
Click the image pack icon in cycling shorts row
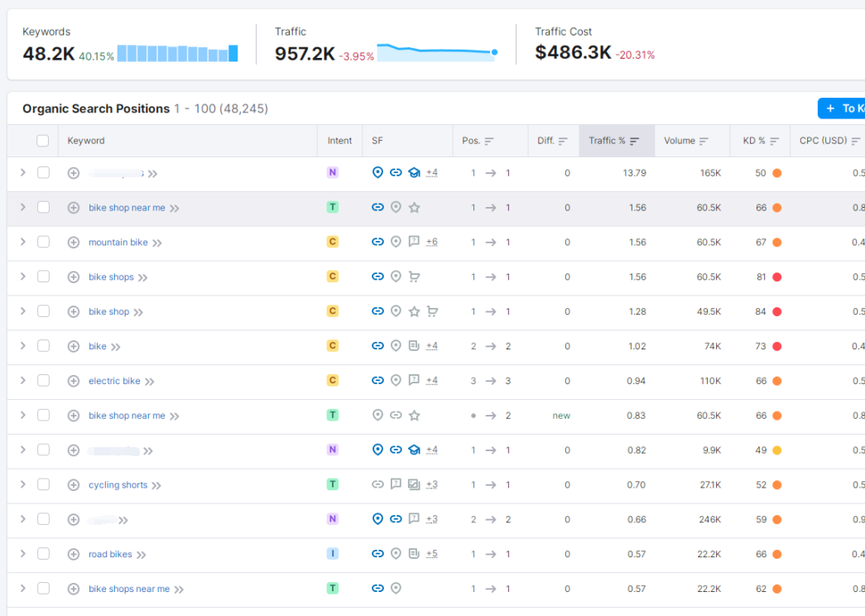tap(414, 485)
